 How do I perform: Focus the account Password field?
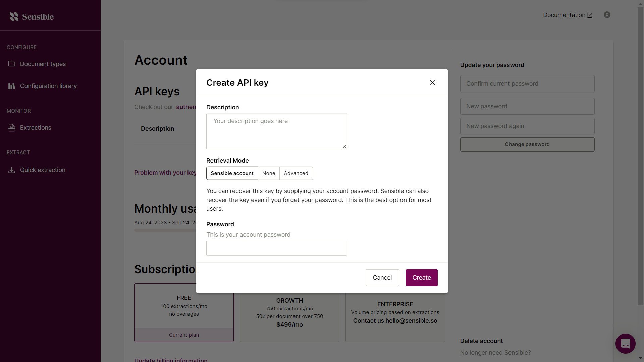276,248
